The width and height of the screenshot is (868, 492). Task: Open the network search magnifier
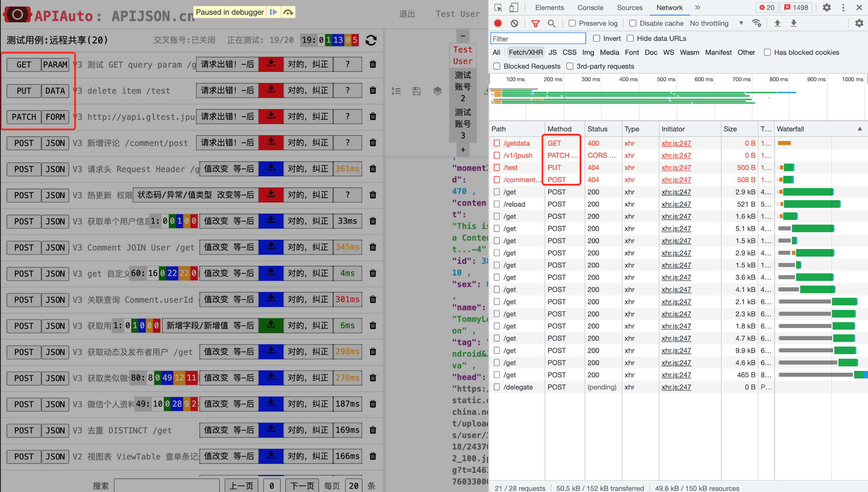(552, 23)
